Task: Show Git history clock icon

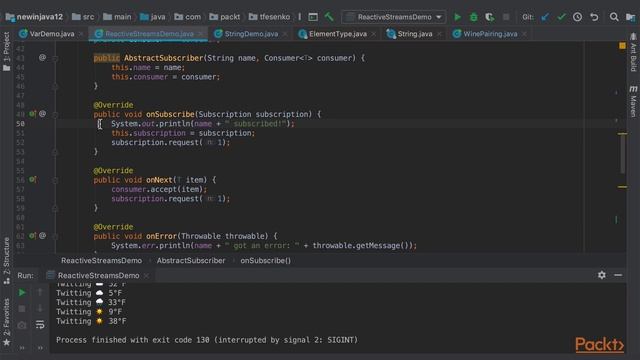Action: tap(577, 17)
